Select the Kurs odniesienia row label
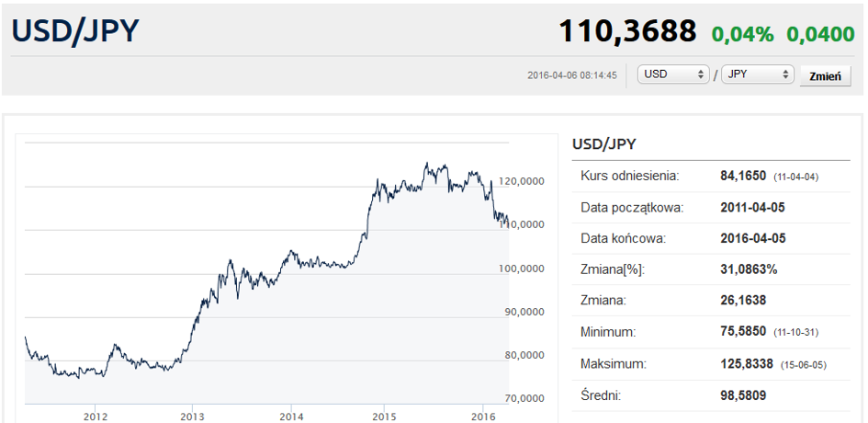This screenshot has width=868, height=423. click(x=629, y=176)
